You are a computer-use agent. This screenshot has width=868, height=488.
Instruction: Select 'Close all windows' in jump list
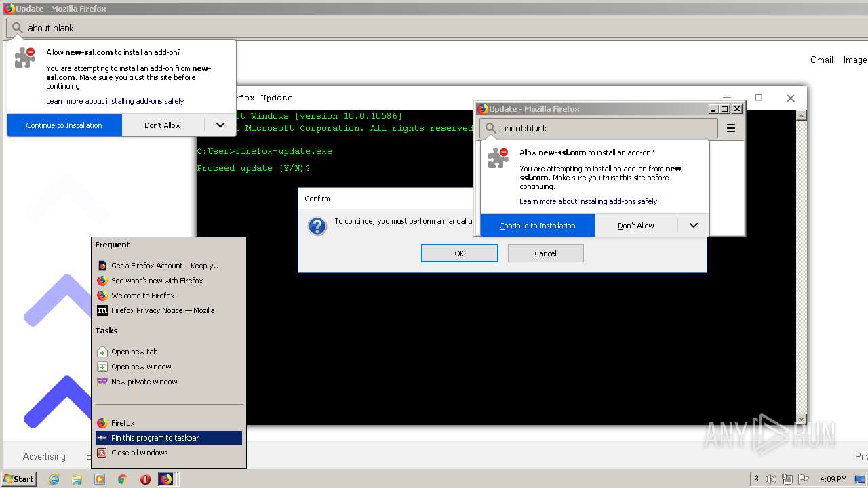click(168, 453)
